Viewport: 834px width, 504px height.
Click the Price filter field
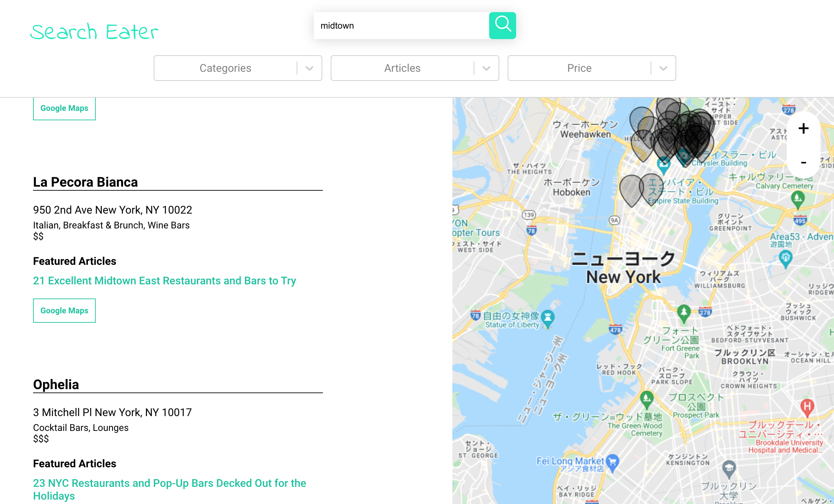point(592,68)
